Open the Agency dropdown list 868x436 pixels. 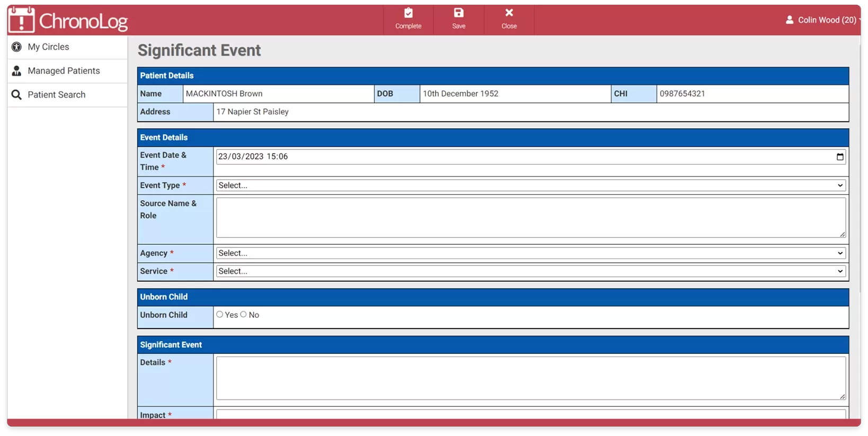tap(530, 253)
